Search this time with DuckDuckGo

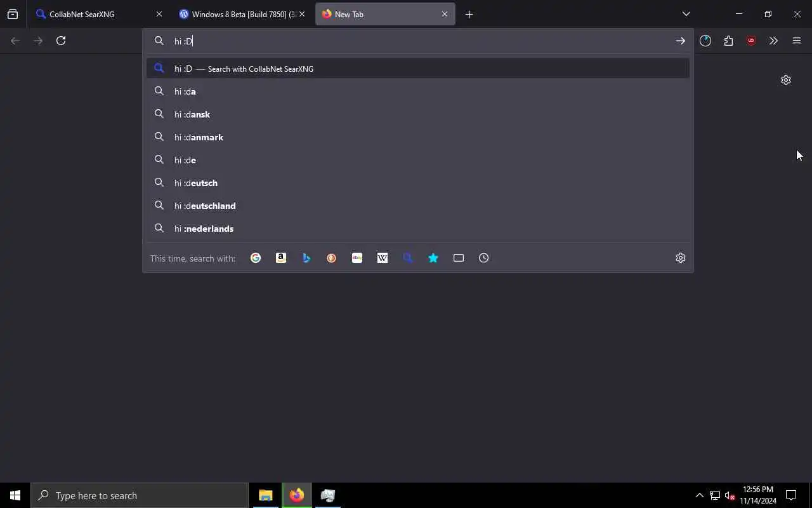[x=332, y=258]
